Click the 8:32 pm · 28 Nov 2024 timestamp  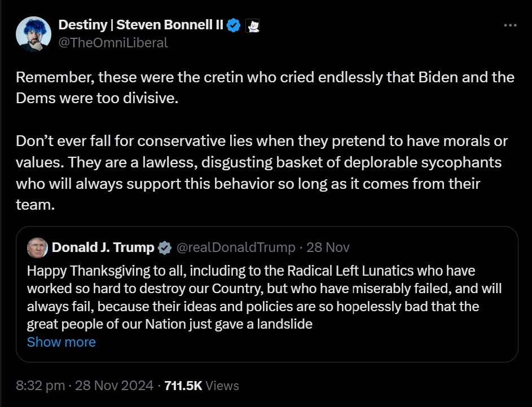click(x=85, y=386)
